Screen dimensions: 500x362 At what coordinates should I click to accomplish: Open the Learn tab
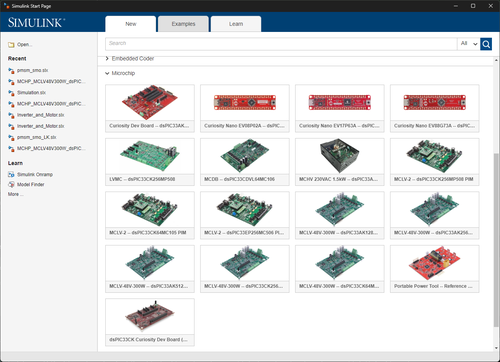tap(236, 24)
